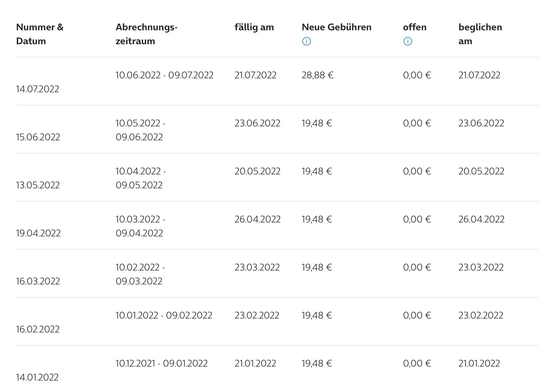Click the info icon under Neue Gebühren
The width and height of the screenshot is (548, 392).
click(x=306, y=41)
